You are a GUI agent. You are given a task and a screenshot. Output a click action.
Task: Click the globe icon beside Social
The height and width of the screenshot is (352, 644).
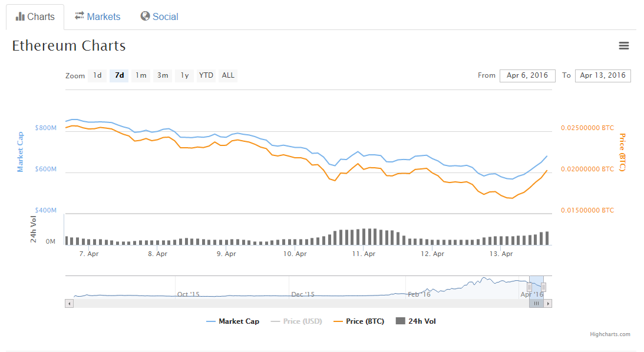pyautogui.click(x=145, y=16)
